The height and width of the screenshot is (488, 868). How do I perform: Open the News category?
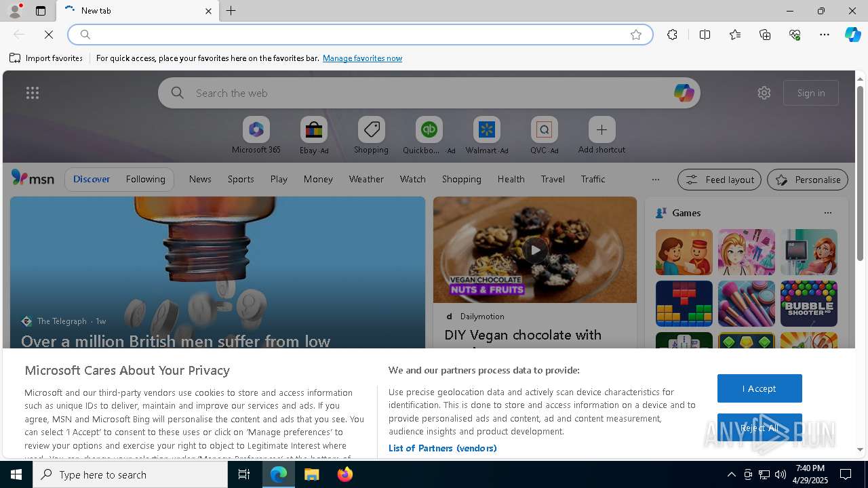coord(200,179)
